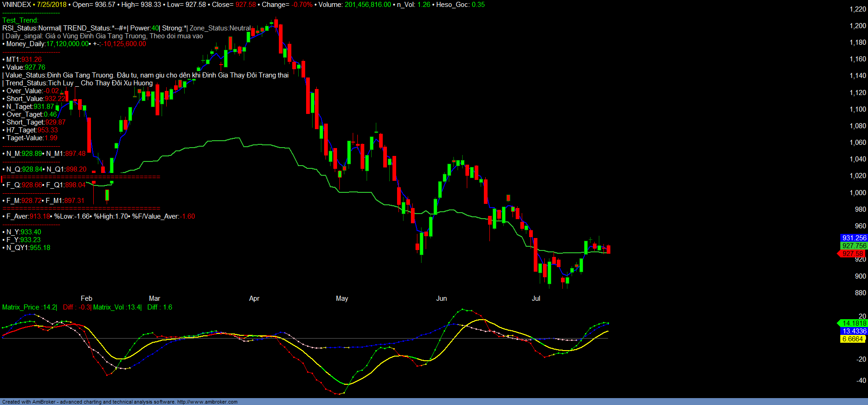Click the Matrix_Price indicator label
This screenshot has width=868, height=405.
tap(29, 307)
